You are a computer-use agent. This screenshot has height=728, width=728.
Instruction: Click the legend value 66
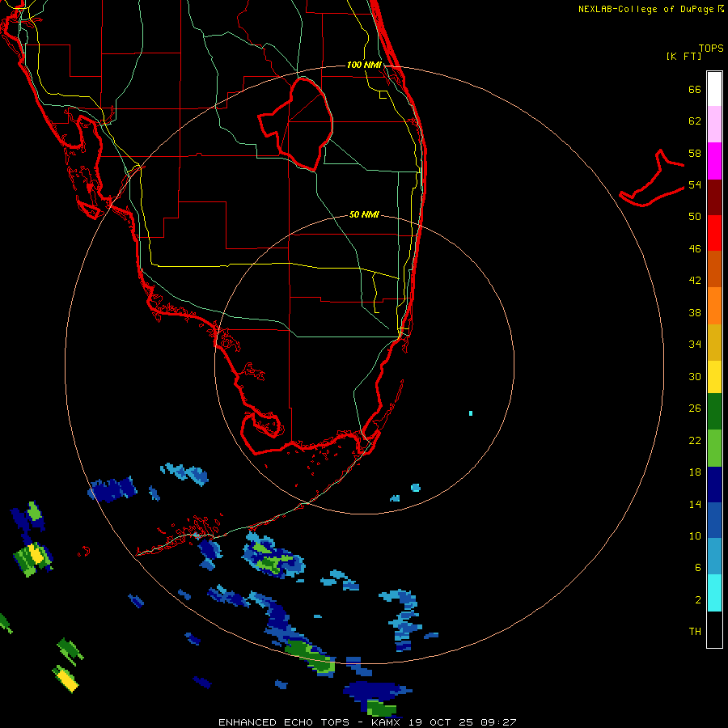[x=695, y=89]
